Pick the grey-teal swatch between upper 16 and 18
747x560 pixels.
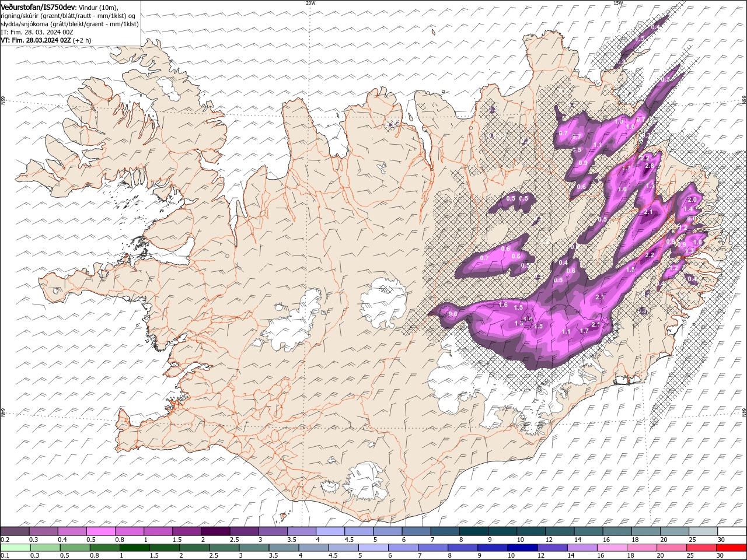click(x=617, y=531)
